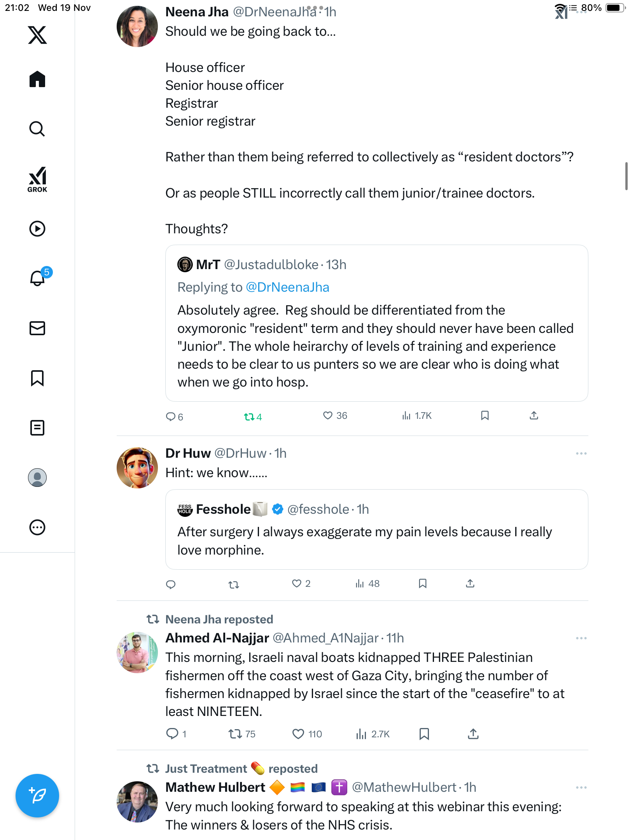Compose a new post

pyautogui.click(x=37, y=796)
